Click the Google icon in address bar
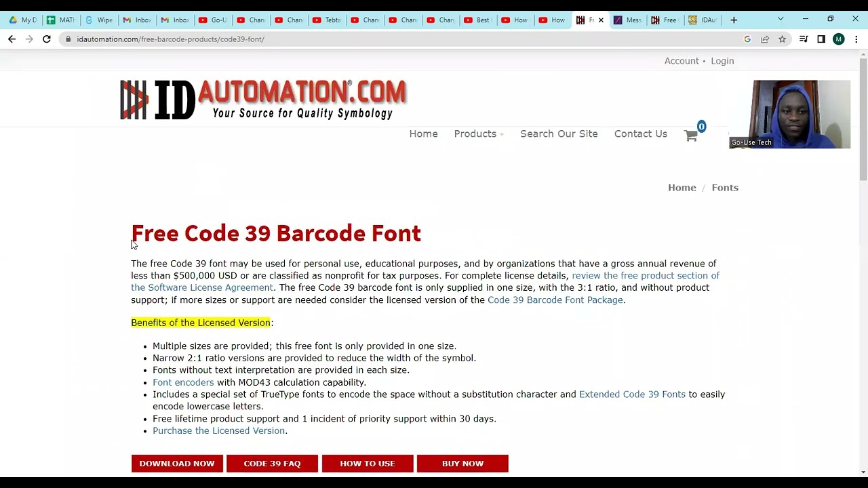The width and height of the screenshot is (868, 488). pos(747,39)
